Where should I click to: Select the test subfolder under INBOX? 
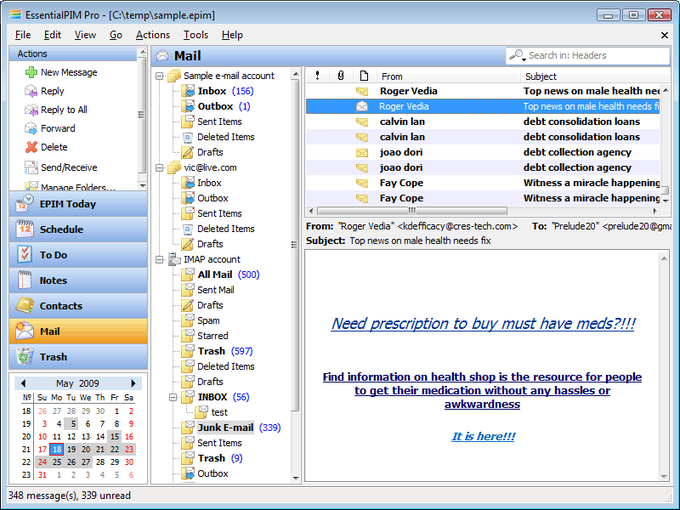coord(219,412)
